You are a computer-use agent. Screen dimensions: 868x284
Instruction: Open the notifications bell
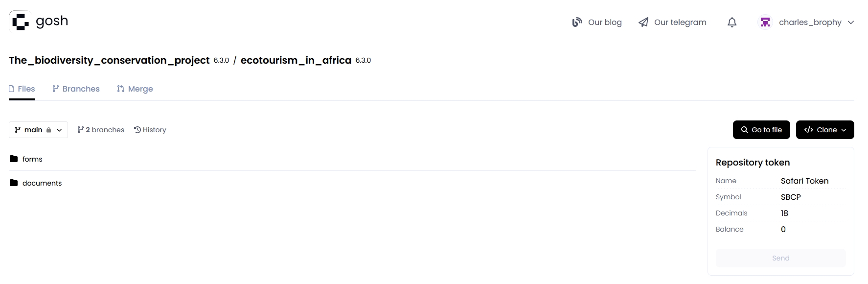[x=732, y=23]
